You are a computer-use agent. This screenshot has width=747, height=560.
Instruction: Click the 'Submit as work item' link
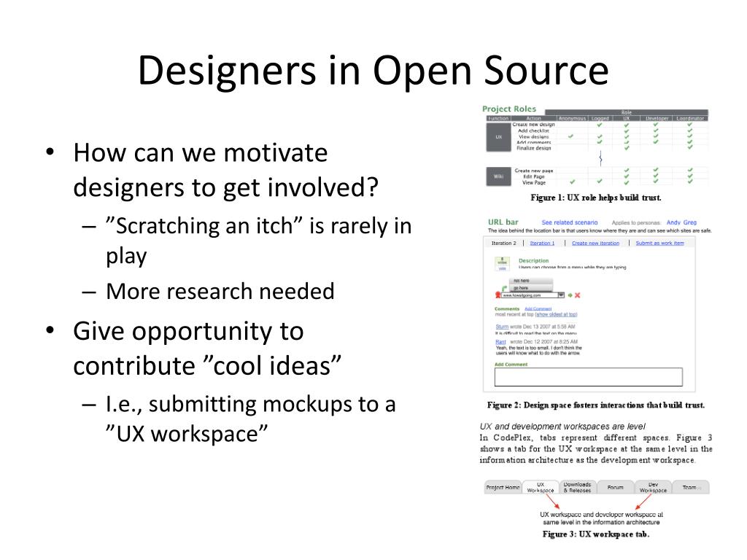659,243
